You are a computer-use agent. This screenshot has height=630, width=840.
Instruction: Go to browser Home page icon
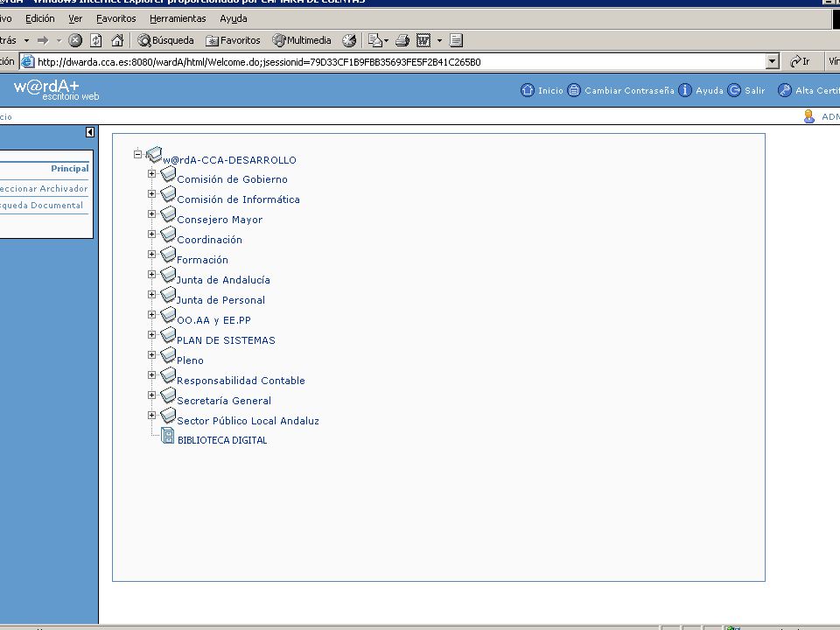pos(116,40)
